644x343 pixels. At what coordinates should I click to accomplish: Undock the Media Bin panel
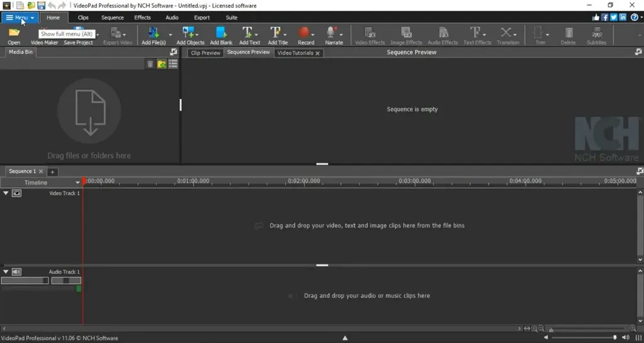click(x=174, y=52)
